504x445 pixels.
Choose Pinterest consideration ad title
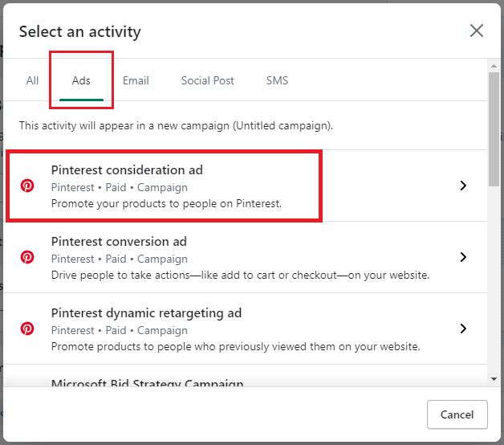pyautogui.click(x=127, y=170)
